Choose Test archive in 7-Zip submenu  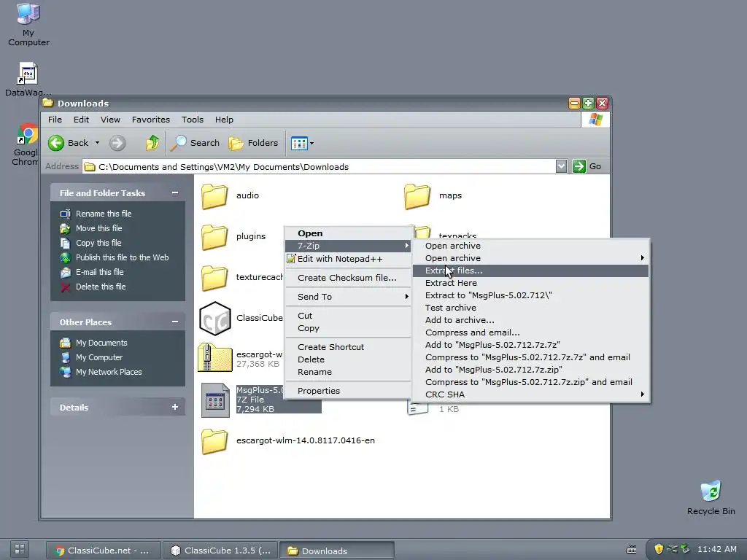click(x=531, y=308)
